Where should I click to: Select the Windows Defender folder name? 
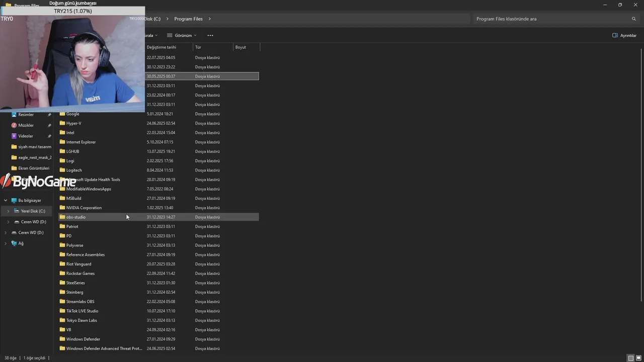point(83,339)
